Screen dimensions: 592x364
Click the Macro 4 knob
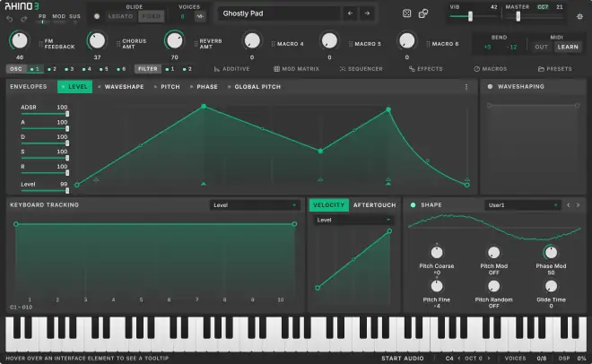point(252,40)
